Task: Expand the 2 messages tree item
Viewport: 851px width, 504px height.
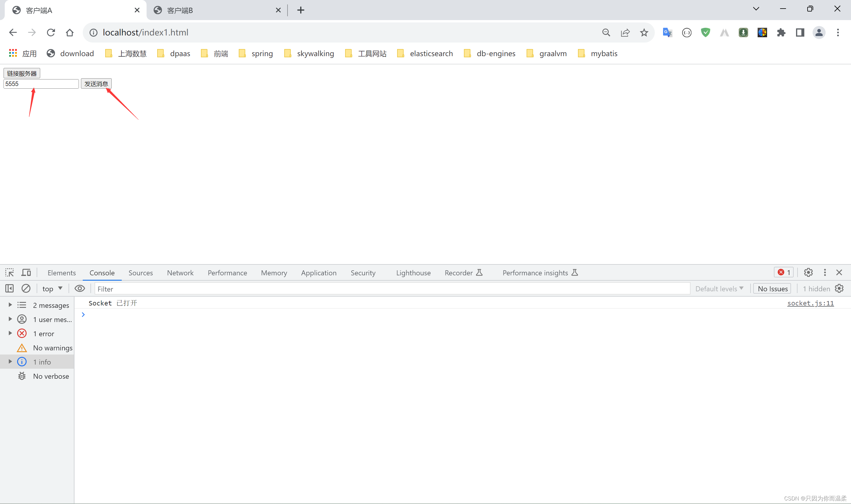Action: [x=8, y=305]
